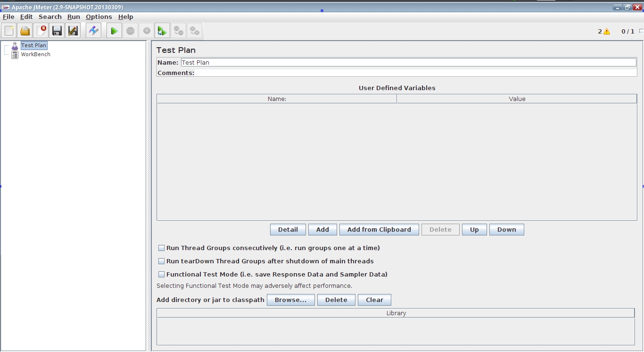Click the Up button
The height and width of the screenshot is (352, 644).
point(474,229)
